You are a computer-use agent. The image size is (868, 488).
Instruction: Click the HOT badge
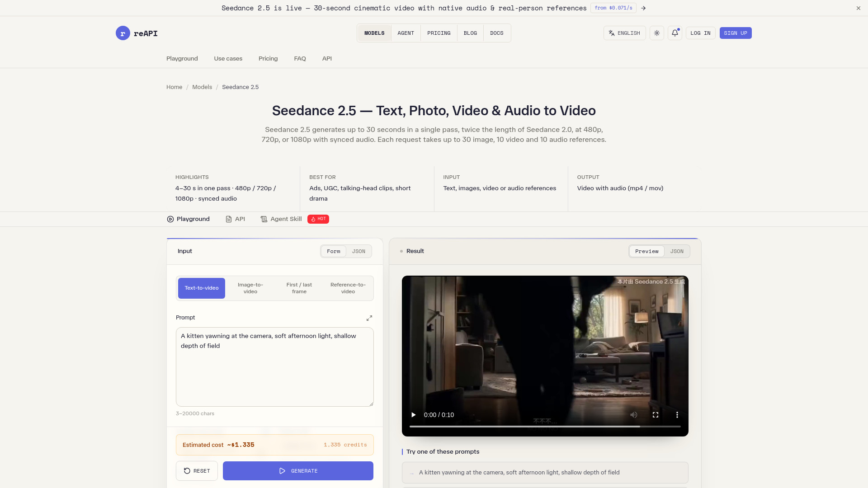[318, 219]
